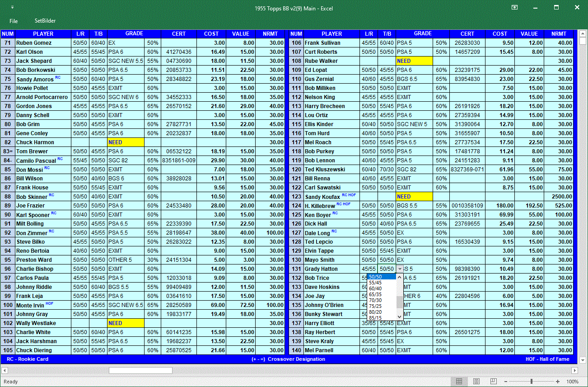588x387 pixels.
Task: Switch to Page Layout view
Action: click(x=476, y=382)
